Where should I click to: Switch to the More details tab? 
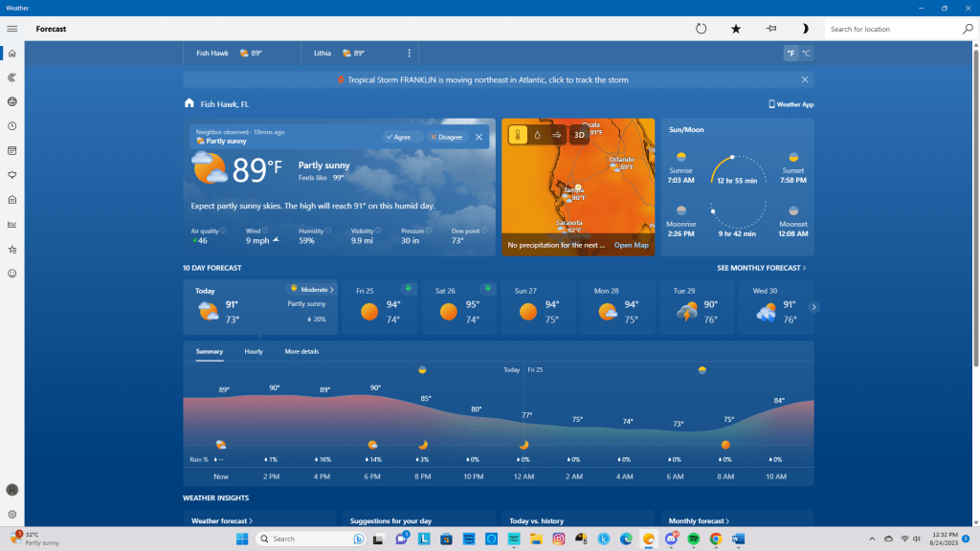click(x=301, y=352)
